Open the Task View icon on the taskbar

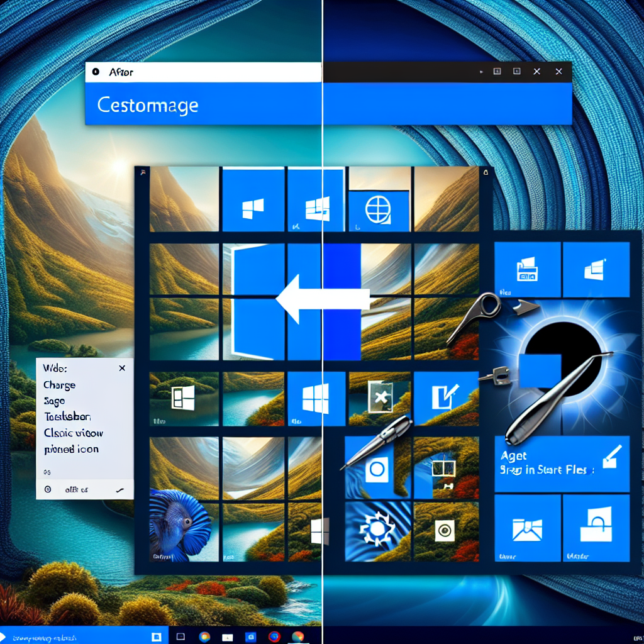180,636
